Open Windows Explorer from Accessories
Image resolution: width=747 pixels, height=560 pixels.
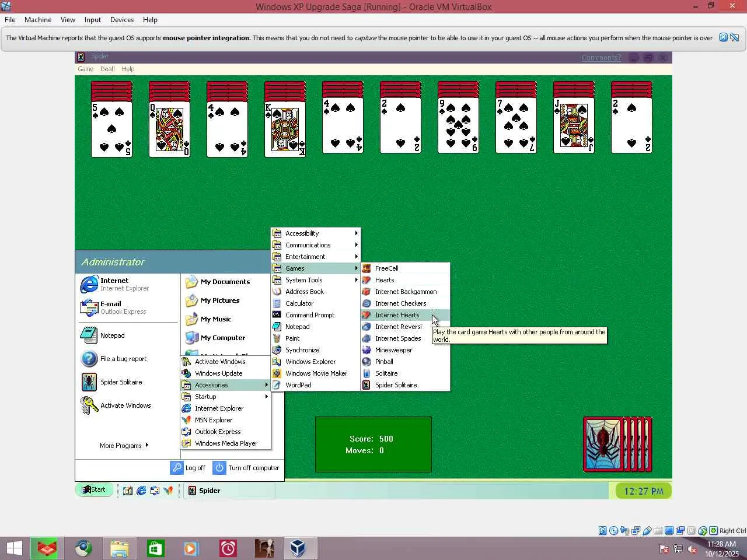tap(316, 362)
